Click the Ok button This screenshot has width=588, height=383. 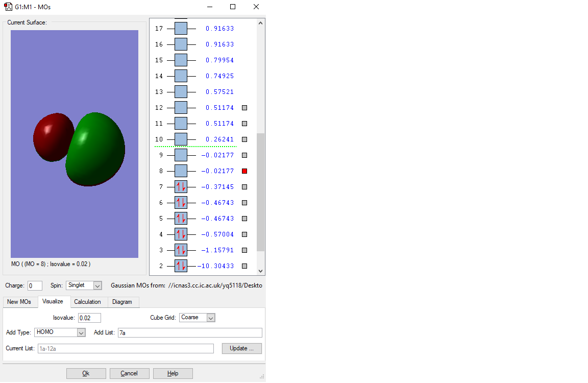(x=86, y=373)
